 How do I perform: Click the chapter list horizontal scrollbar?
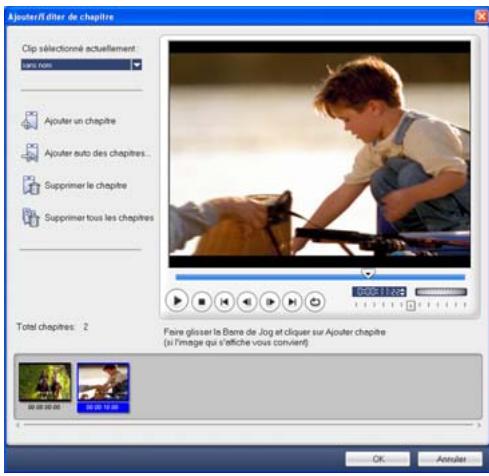248,425
